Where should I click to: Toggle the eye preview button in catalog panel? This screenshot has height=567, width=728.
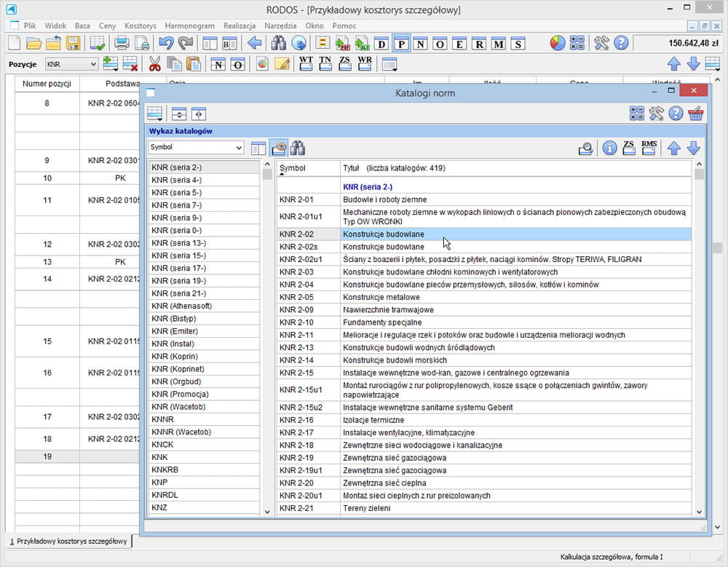point(278,148)
